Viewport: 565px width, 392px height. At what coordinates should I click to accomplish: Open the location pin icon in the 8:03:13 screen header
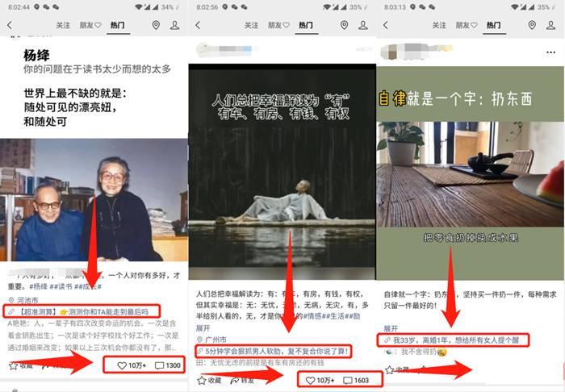click(x=532, y=25)
